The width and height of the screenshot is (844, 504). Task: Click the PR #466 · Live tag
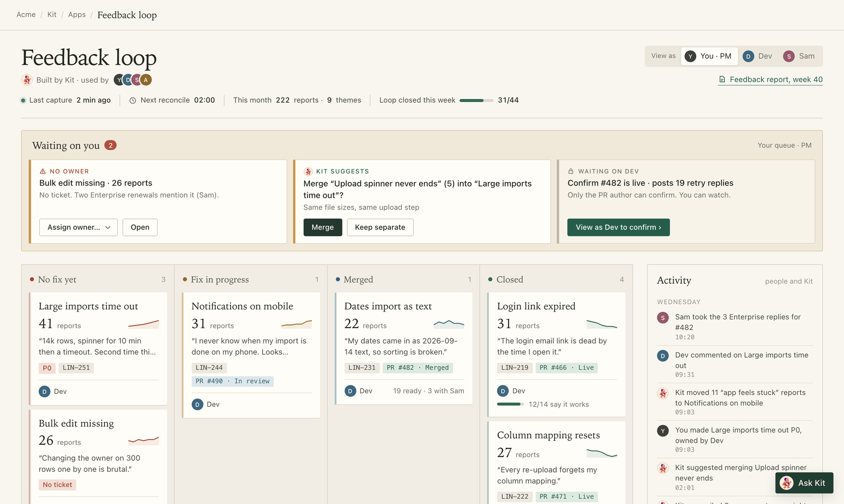point(566,368)
